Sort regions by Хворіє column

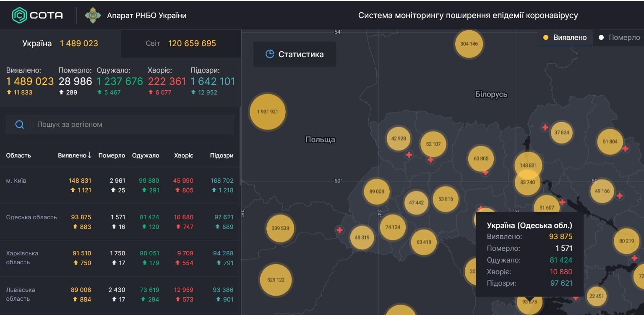coord(184,155)
